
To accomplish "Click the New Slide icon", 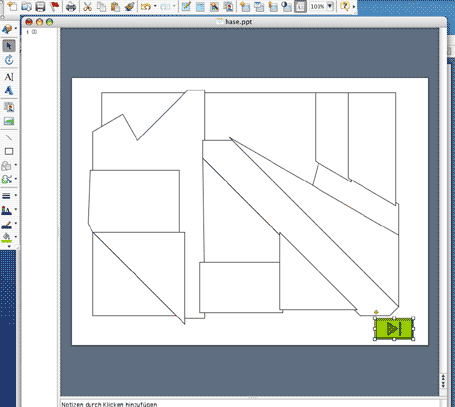I will pyautogui.click(x=245, y=6).
